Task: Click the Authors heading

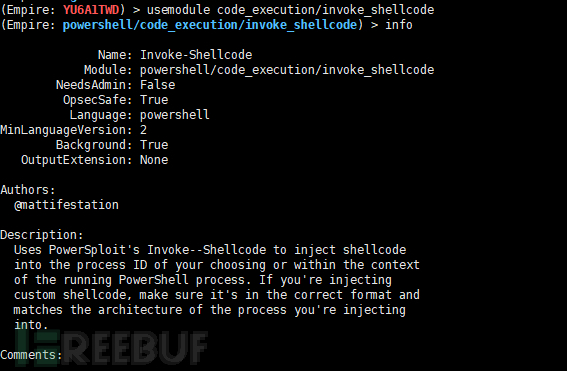Action: tap(28, 190)
